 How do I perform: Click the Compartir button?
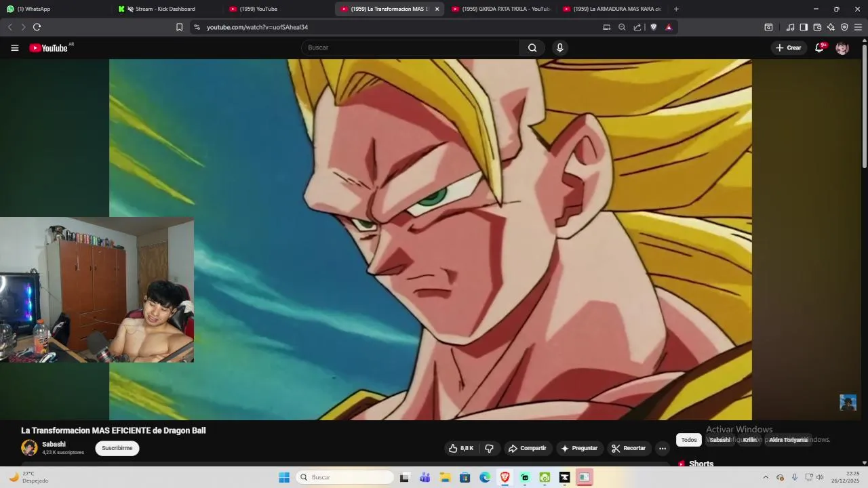pyautogui.click(x=528, y=448)
